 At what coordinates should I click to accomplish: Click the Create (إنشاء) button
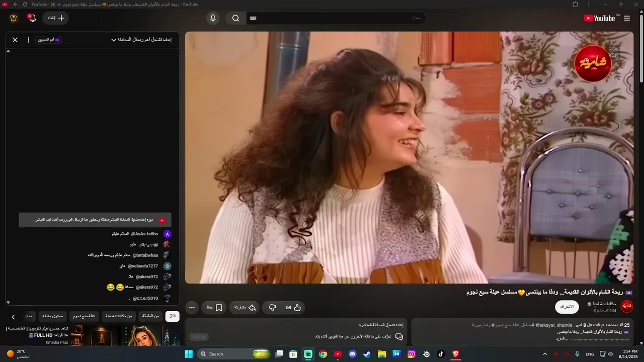pyautogui.click(x=56, y=18)
